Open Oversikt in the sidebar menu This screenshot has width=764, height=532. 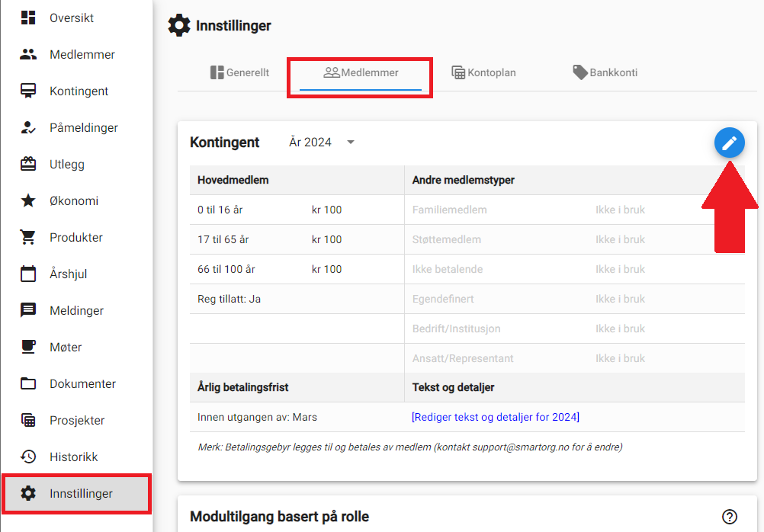pyautogui.click(x=76, y=18)
